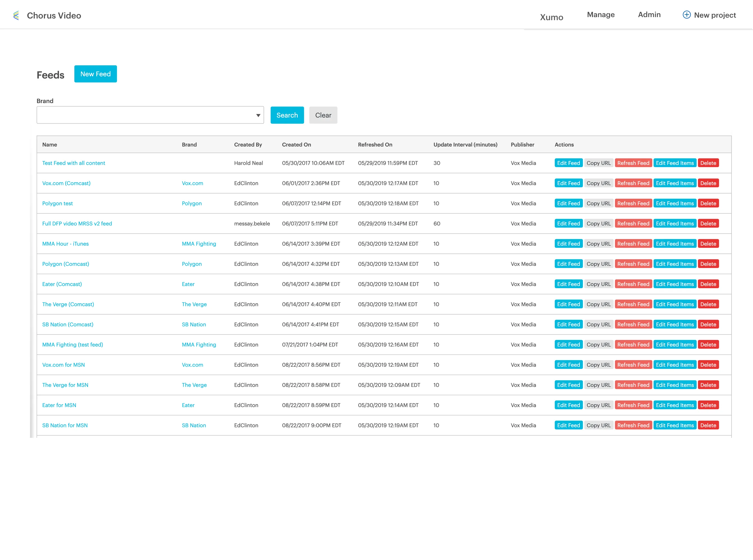Image resolution: width=753 pixels, height=560 pixels.
Task: Click Eater brand in Eater (Comcast) row
Action: (188, 284)
